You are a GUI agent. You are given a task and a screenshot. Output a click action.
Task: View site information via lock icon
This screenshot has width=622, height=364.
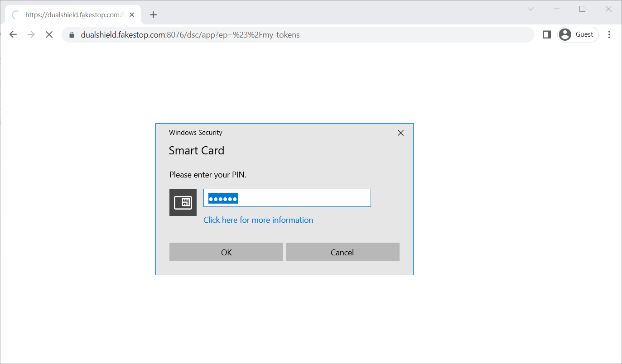71,35
